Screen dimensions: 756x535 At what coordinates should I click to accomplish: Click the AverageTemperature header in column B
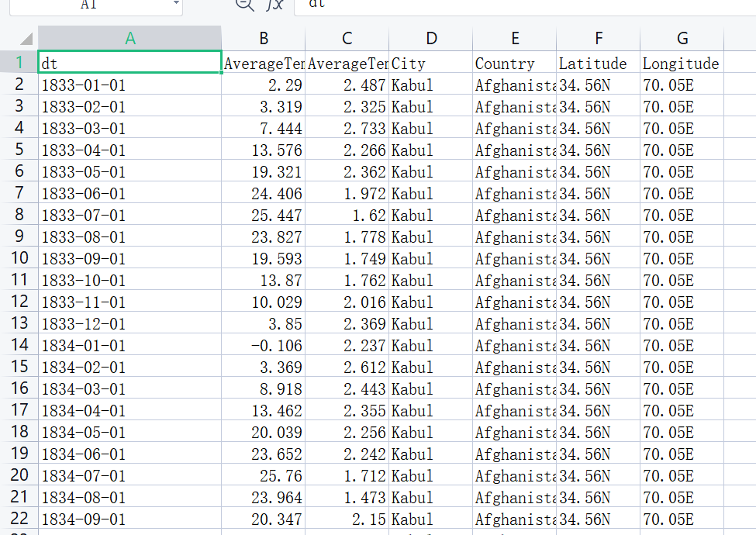(264, 63)
